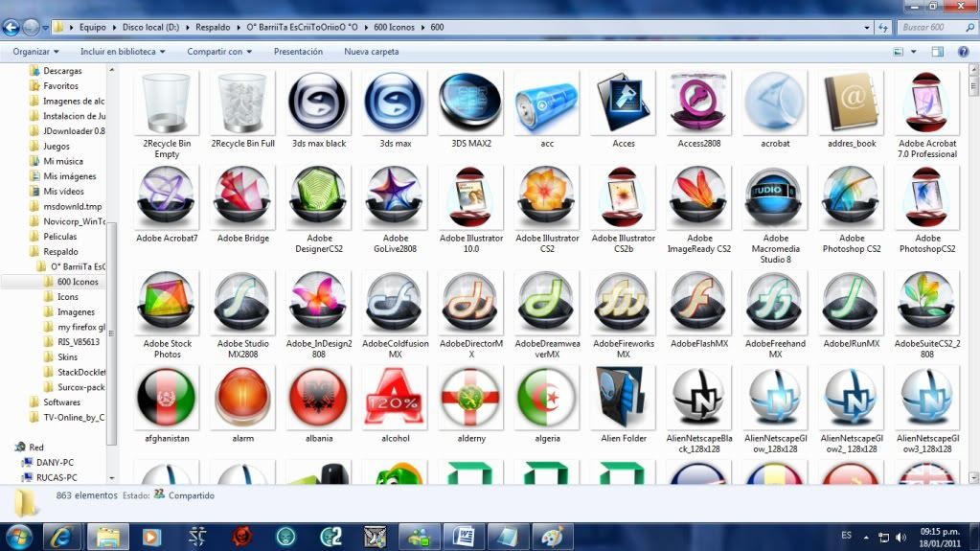Select the Adobe Illustrator 10.0 icon

[470, 210]
